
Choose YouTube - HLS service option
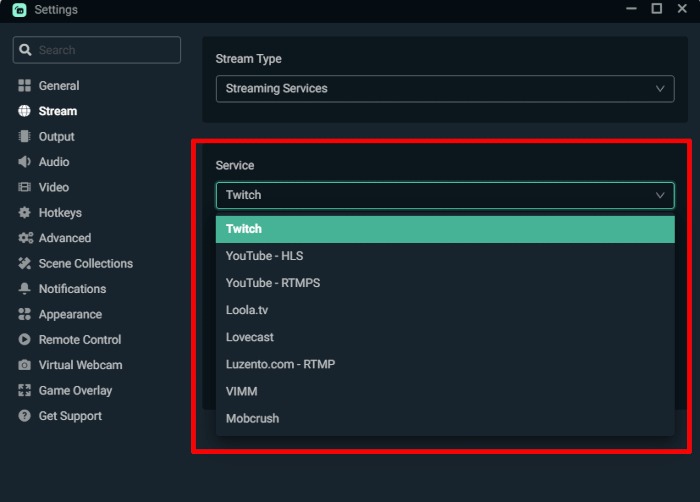(445, 256)
